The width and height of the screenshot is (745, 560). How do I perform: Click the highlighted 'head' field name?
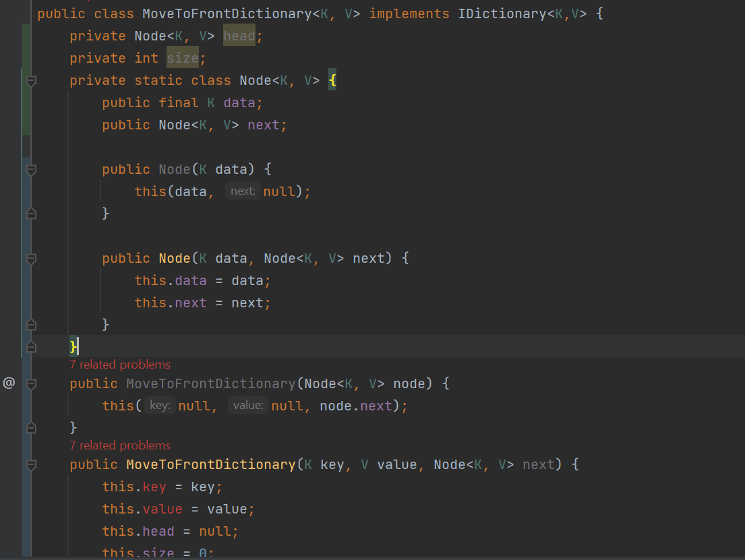tap(239, 36)
